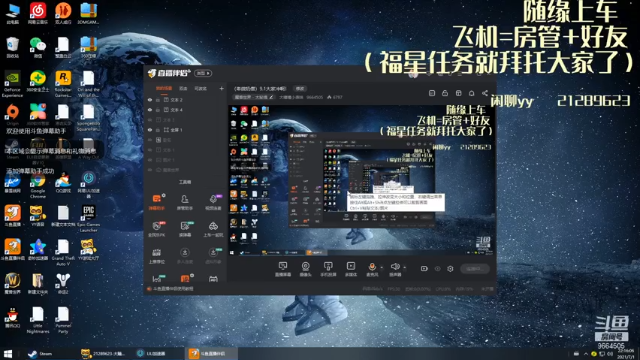640x360 pixels.
Task: Show the hidden 图片 1 source via eye
Action: click(x=150, y=160)
